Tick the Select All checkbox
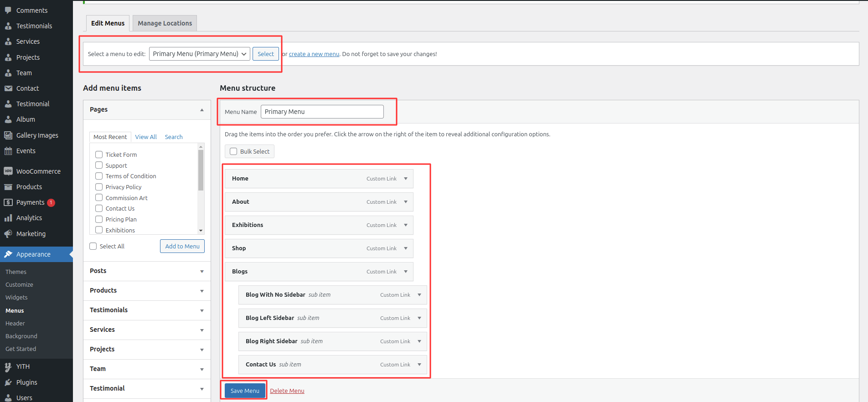This screenshot has height=402, width=868. click(93, 246)
